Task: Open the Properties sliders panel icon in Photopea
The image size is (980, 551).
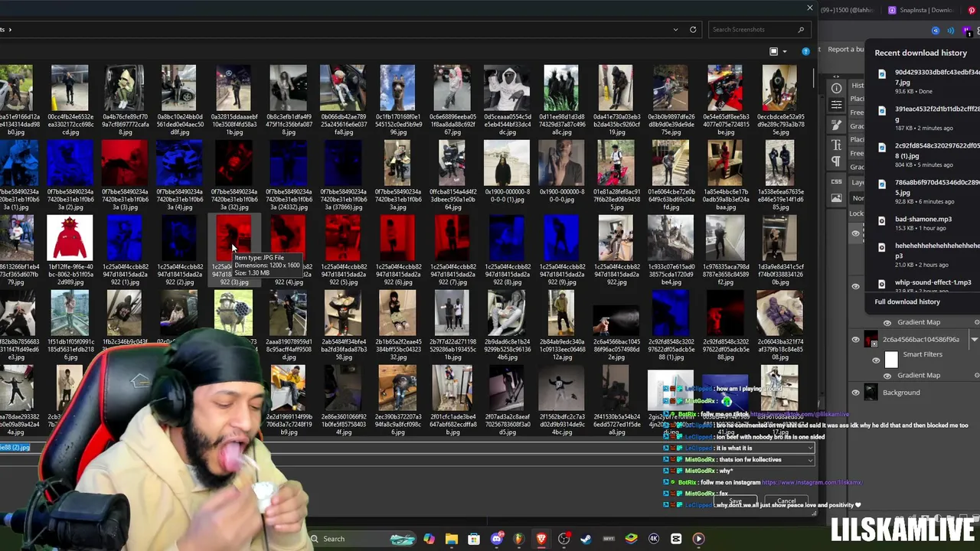Action: [x=836, y=105]
